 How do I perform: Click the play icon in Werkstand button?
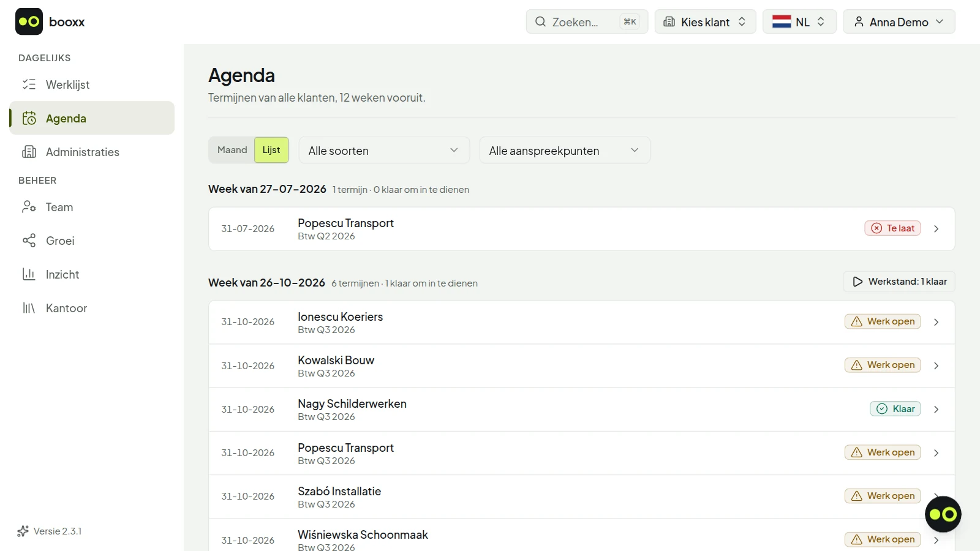[858, 282]
